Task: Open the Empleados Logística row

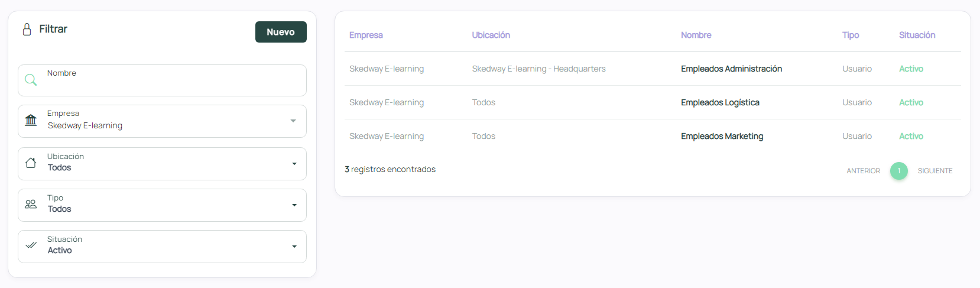Action: (x=720, y=102)
